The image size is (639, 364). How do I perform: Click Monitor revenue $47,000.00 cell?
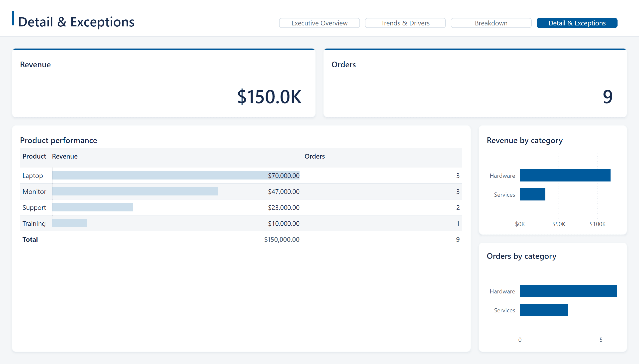click(x=284, y=191)
